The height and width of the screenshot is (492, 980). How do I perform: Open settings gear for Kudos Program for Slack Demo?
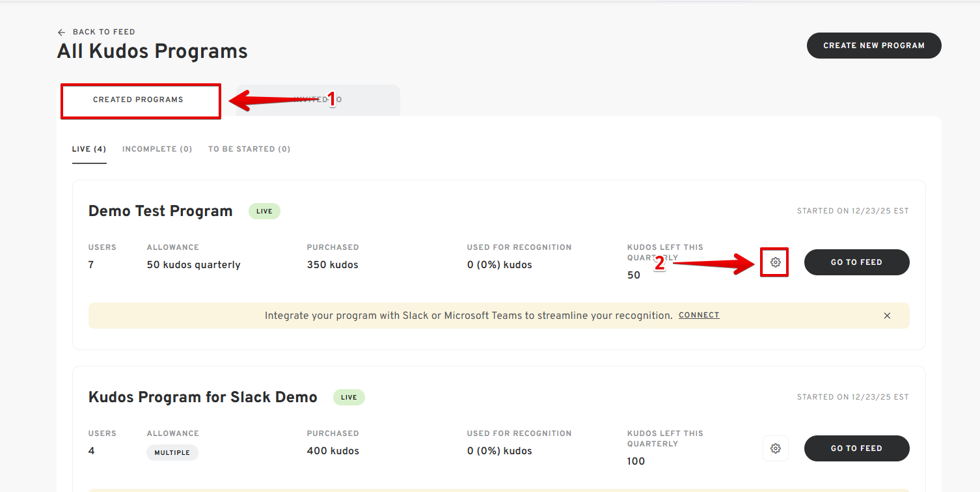point(775,448)
